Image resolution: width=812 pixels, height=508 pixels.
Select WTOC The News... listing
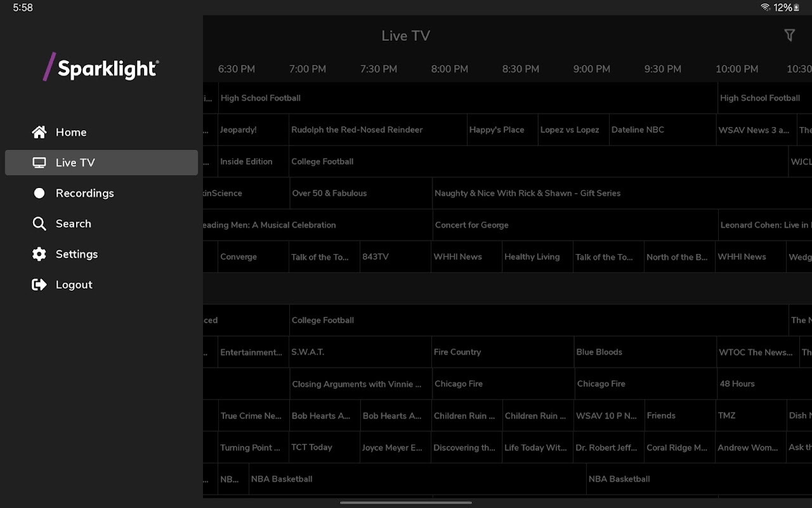(x=758, y=352)
